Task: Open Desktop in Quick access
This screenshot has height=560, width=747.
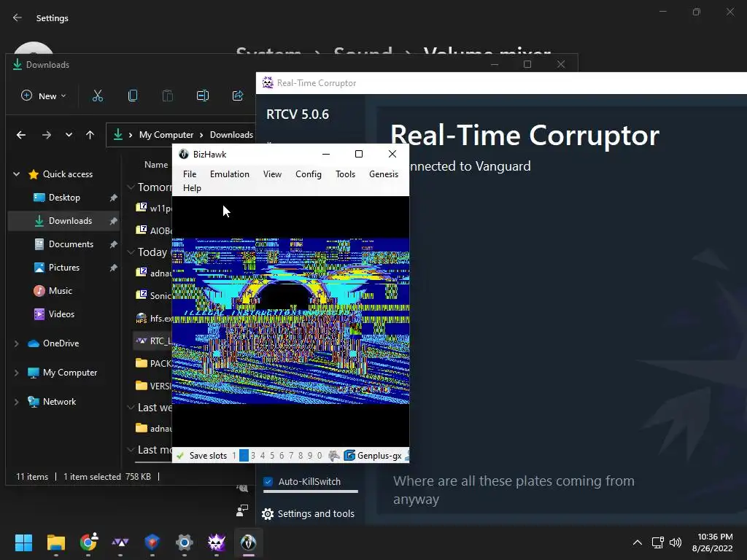Action: 64,197
